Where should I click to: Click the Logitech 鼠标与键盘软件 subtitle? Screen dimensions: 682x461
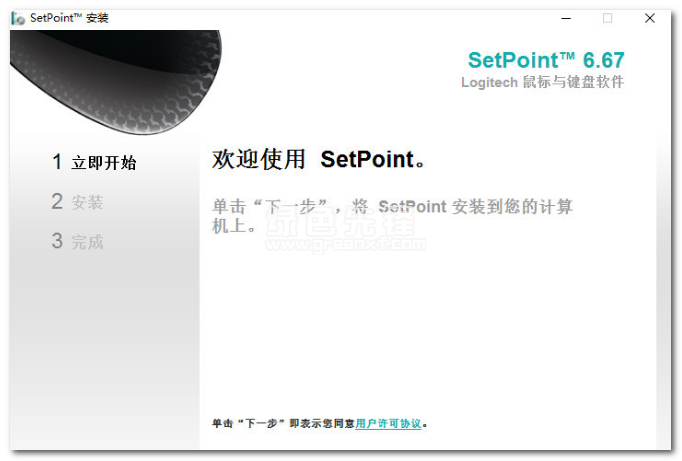coord(542,82)
